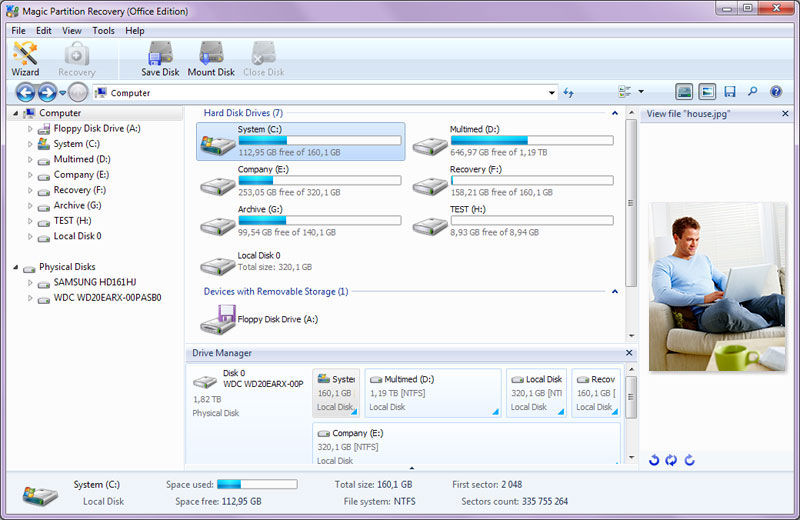Toggle the Drive Manager panel button
The width and height of the screenshot is (800, 520).
[x=684, y=92]
